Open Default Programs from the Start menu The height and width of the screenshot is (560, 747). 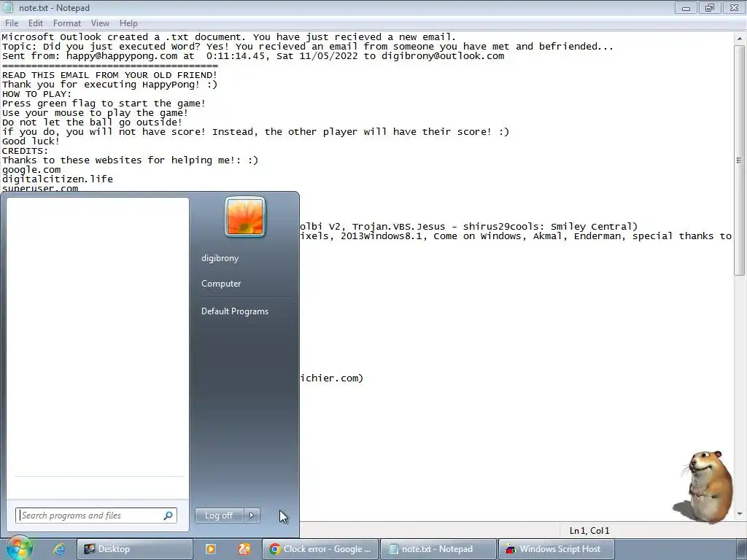[x=235, y=311]
